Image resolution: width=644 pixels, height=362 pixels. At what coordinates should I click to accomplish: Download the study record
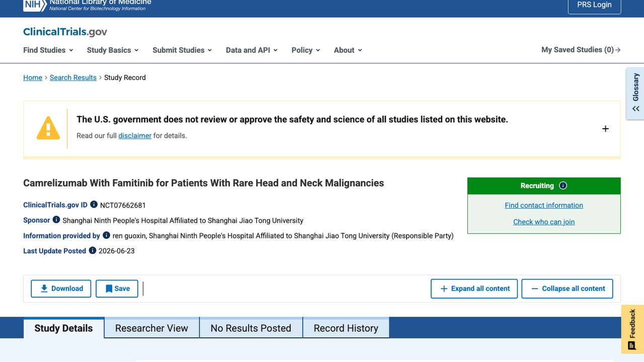click(x=61, y=289)
